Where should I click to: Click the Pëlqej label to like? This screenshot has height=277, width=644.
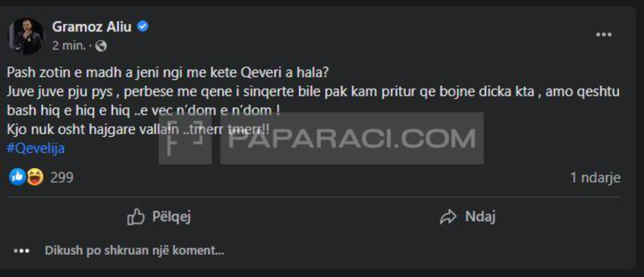pyautogui.click(x=172, y=216)
